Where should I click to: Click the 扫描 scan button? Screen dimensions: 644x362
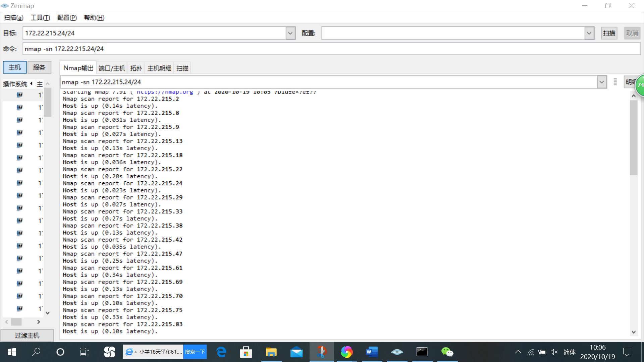point(609,33)
